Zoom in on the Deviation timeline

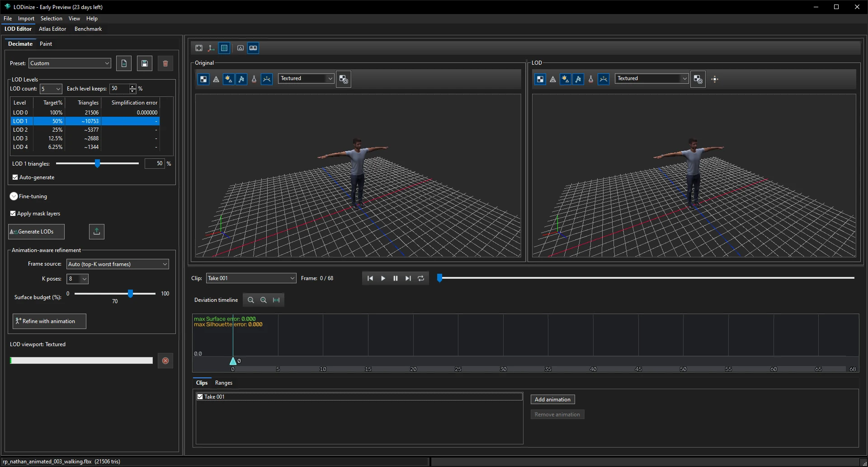pyautogui.click(x=264, y=300)
